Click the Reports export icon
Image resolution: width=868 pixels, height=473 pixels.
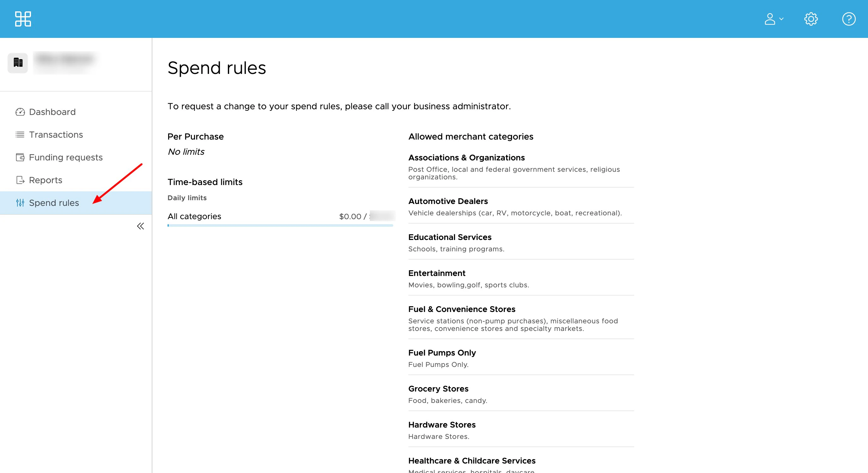pyautogui.click(x=20, y=180)
